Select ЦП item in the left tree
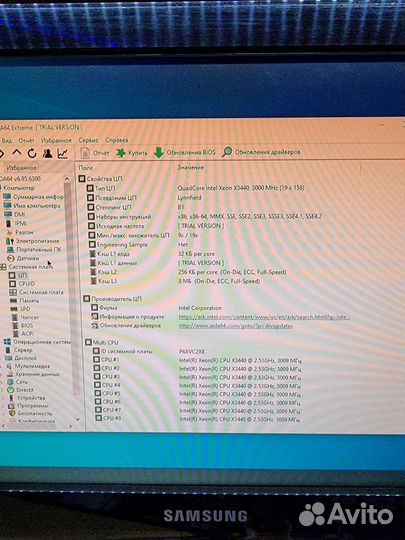 (x=18, y=275)
